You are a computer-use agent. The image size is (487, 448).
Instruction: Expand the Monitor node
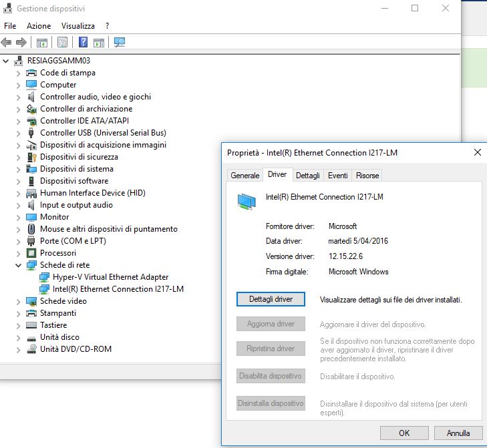[x=18, y=218]
